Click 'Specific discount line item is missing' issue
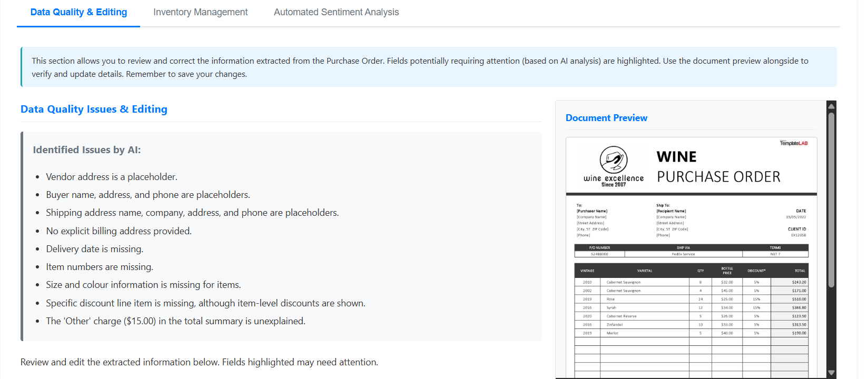Screen dimensions: 868x379 [x=205, y=303]
